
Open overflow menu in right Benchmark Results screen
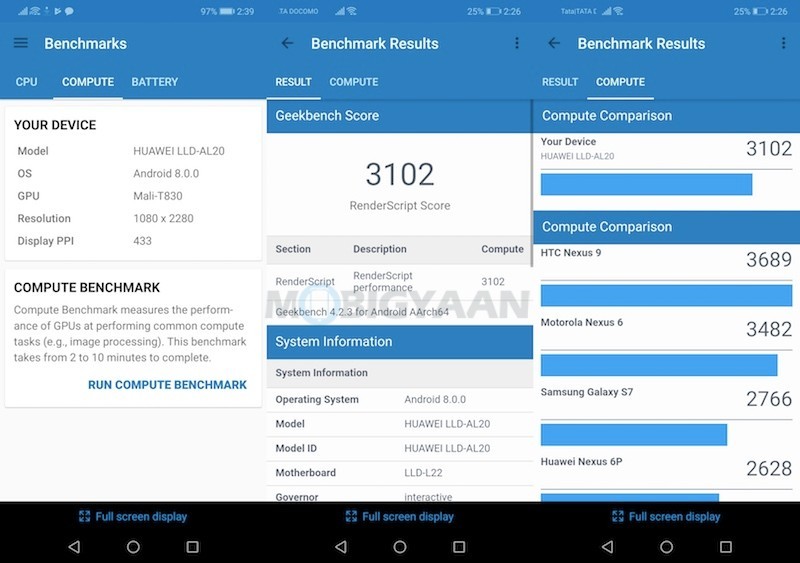click(x=784, y=43)
